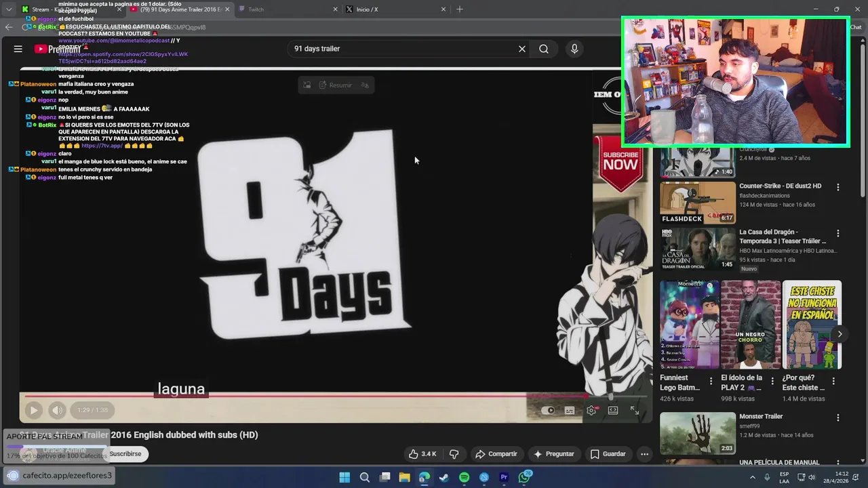Click the Preguntar button
This screenshot has height=488, width=868.
tap(554, 454)
